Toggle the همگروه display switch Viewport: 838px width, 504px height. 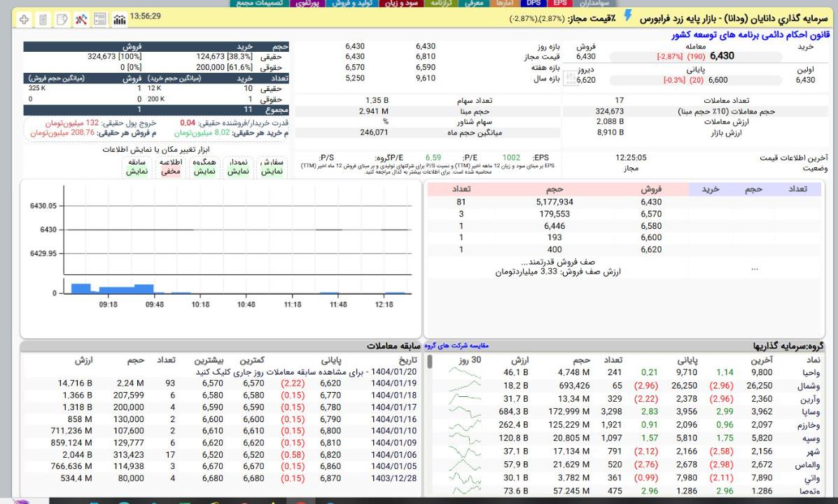[204, 167]
